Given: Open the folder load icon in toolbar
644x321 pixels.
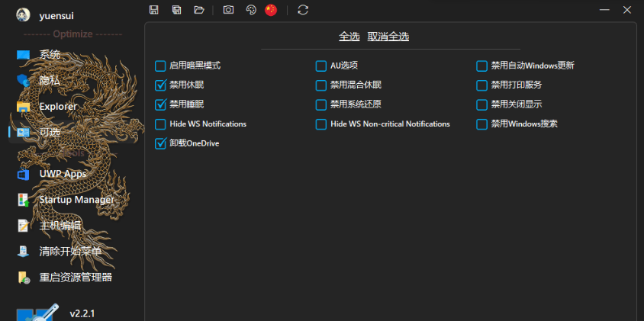Looking at the screenshot, I should [x=199, y=10].
